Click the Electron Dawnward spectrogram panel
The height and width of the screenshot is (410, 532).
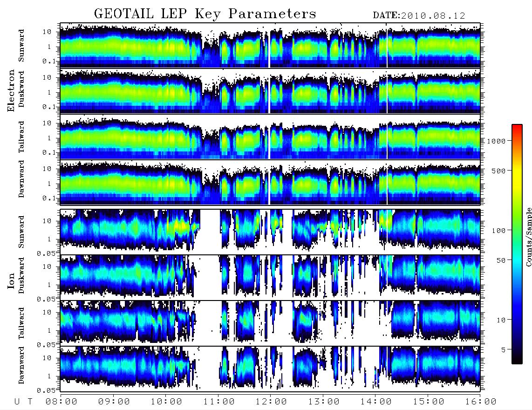pos(270,182)
